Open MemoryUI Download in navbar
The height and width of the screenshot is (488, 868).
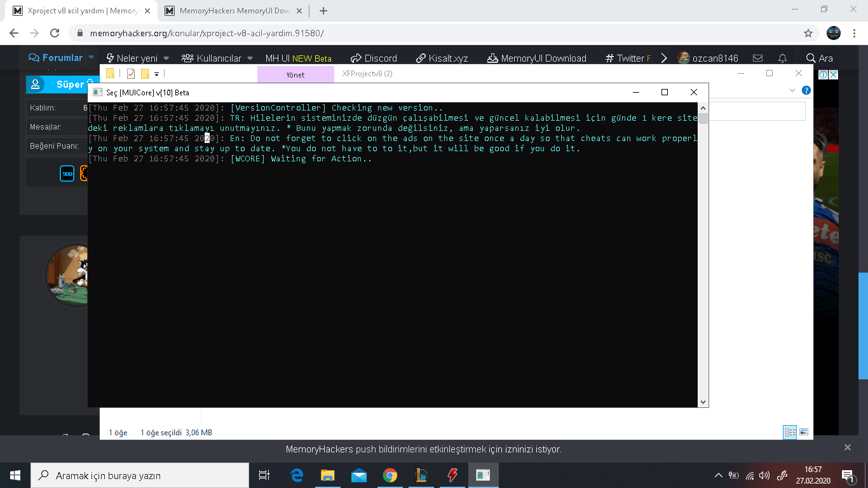(537, 58)
